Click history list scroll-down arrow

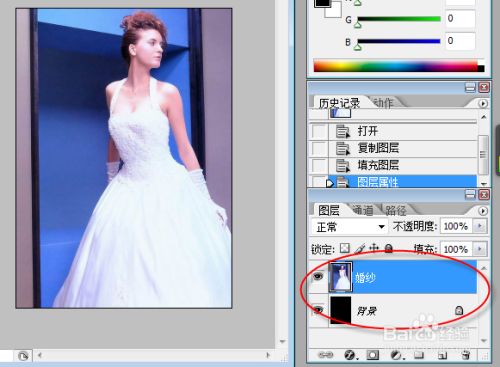point(483,183)
